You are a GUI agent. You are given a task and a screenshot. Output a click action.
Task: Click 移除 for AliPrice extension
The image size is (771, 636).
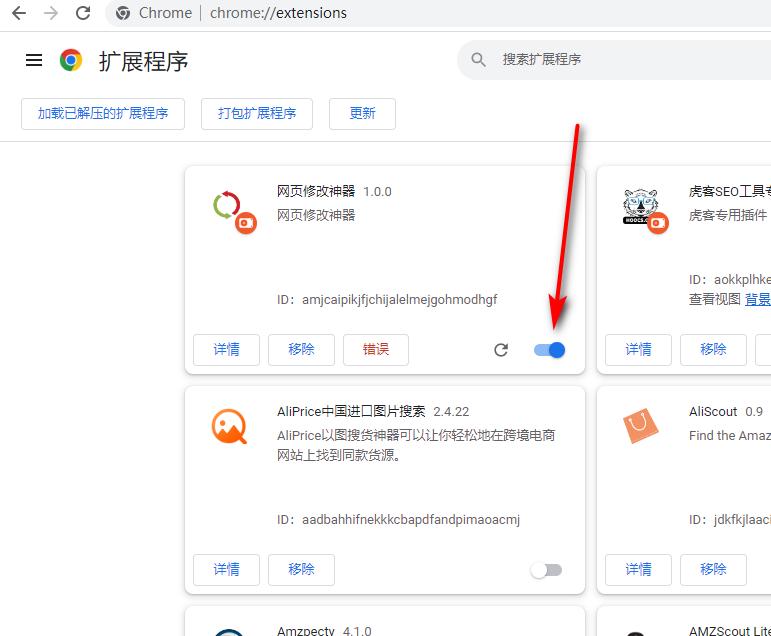click(301, 570)
